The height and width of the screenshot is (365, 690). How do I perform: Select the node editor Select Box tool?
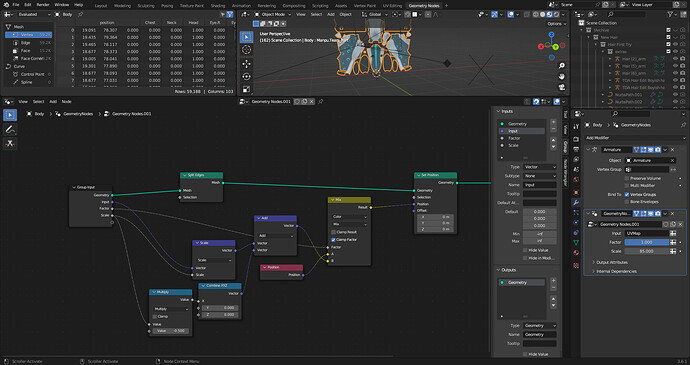(x=10, y=115)
